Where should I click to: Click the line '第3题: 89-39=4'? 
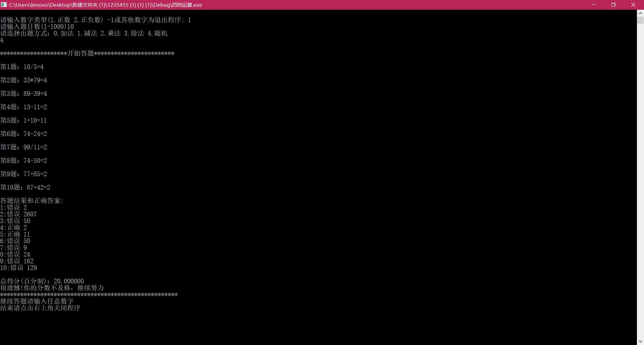click(x=23, y=93)
